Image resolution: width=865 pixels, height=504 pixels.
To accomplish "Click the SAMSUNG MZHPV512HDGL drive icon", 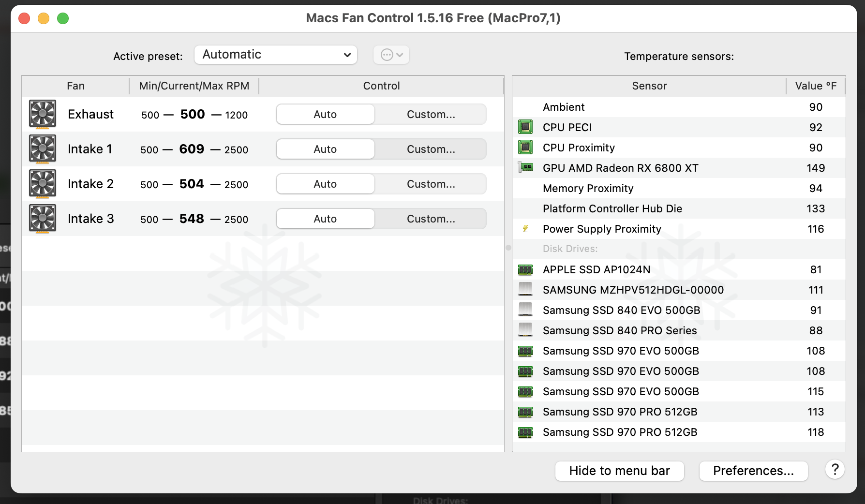I will pos(525,289).
